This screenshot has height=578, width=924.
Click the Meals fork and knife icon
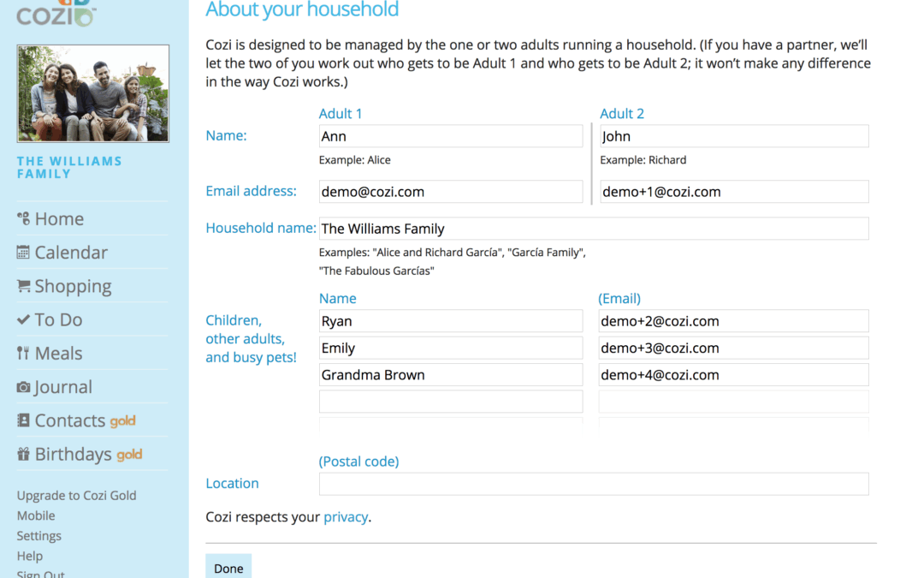point(23,354)
